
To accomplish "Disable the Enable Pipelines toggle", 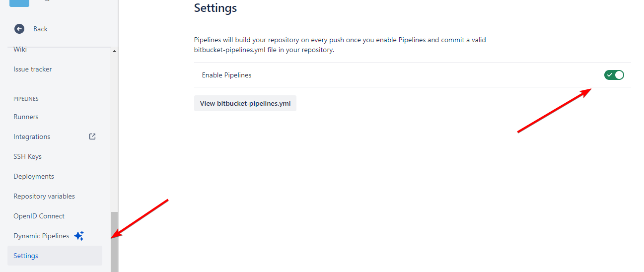I will pyautogui.click(x=614, y=75).
